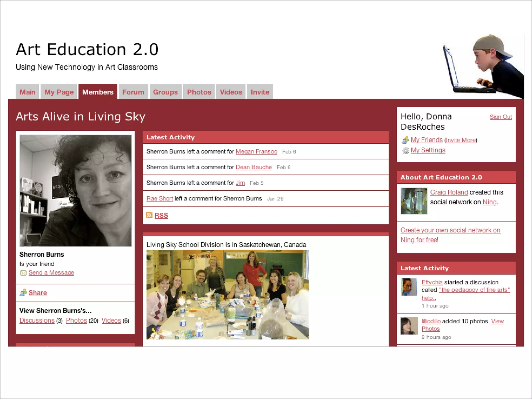Switch to the Forum tab
This screenshot has height=399, width=532.
[133, 92]
